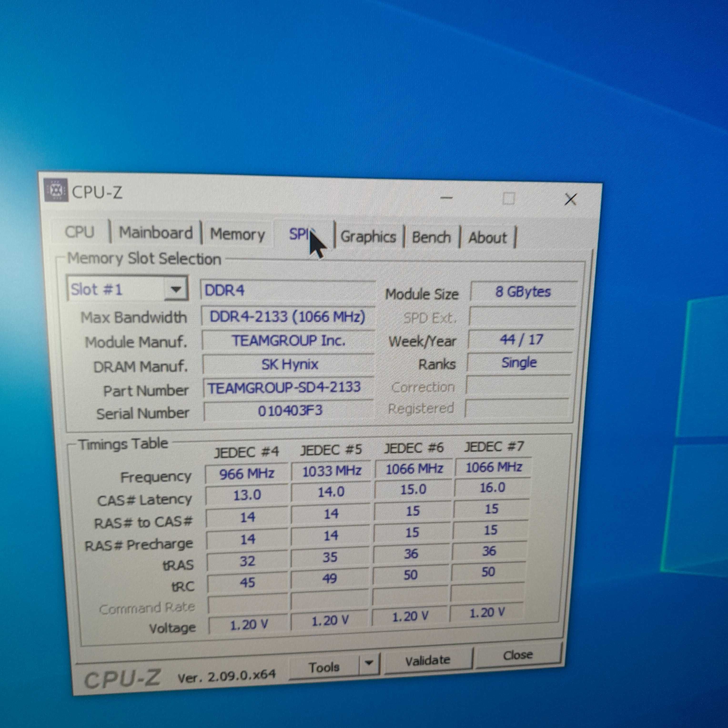Click JEDEC #6 1066 MHz frequency cell

(414, 469)
